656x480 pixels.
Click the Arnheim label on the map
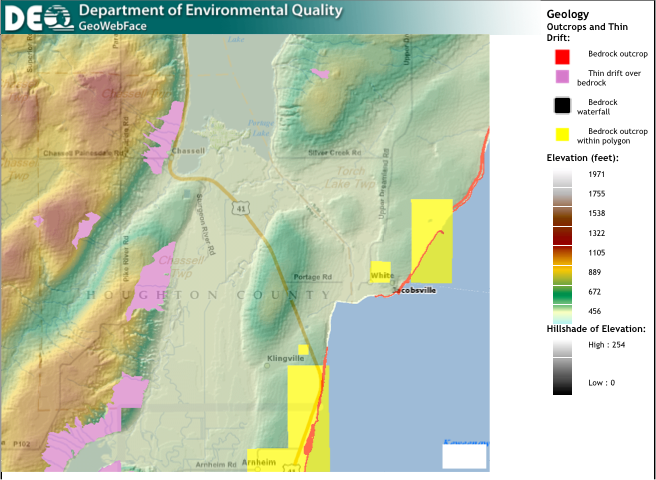point(259,462)
